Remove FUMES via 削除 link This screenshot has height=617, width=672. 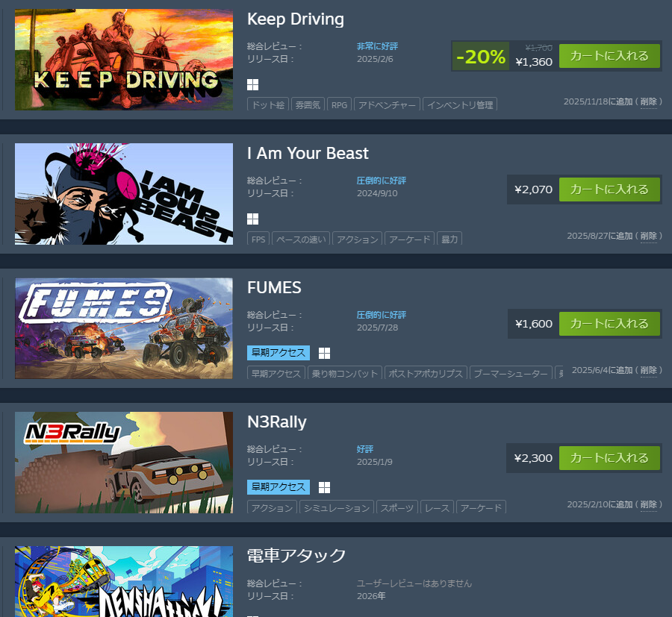tap(648, 370)
